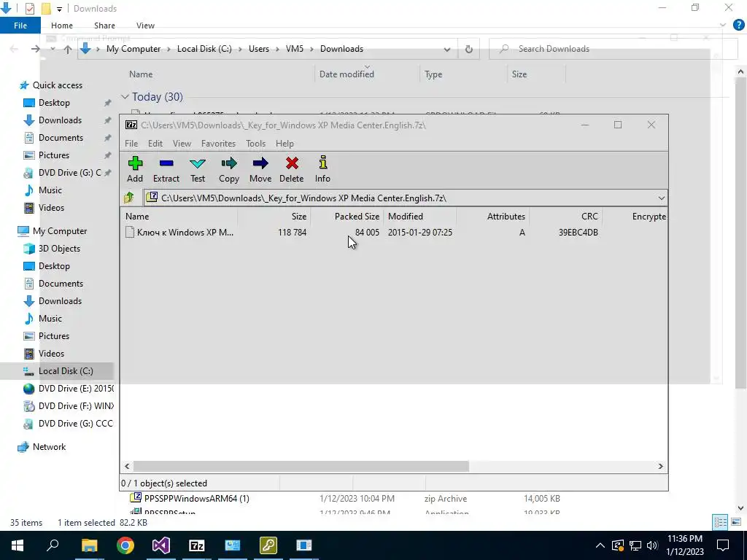The height and width of the screenshot is (560, 747).
Task: Open taskbar Search magnifier
Action: tap(53, 545)
